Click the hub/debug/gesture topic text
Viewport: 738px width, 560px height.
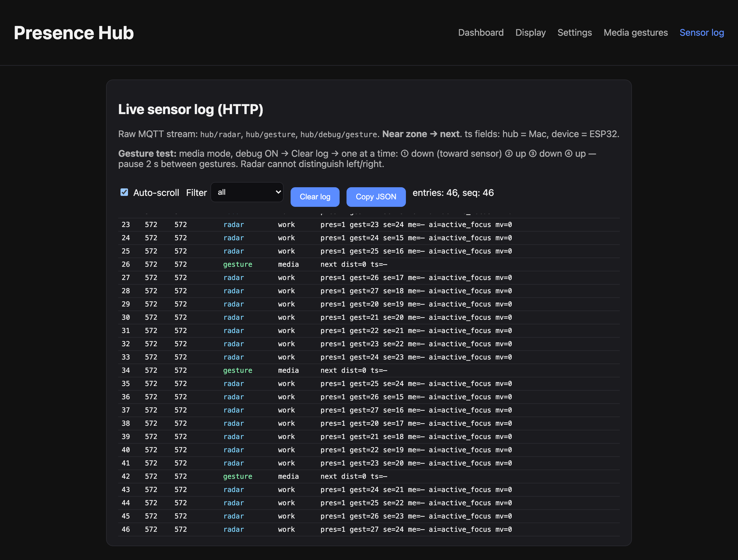pyautogui.click(x=339, y=135)
